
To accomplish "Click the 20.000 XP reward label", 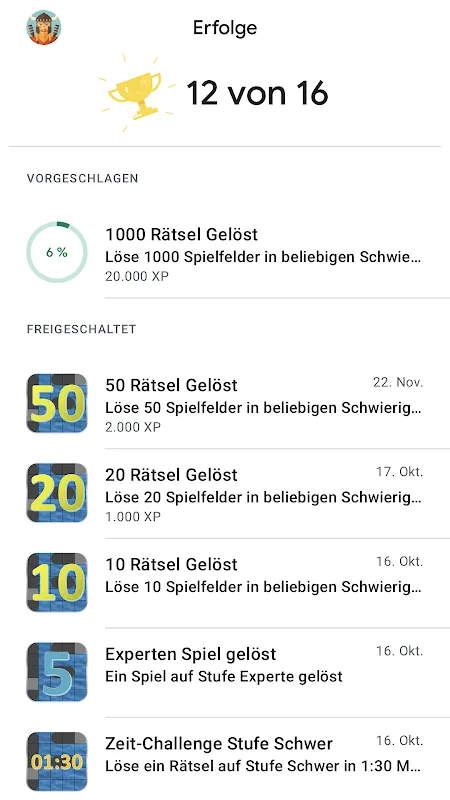I will point(137,276).
